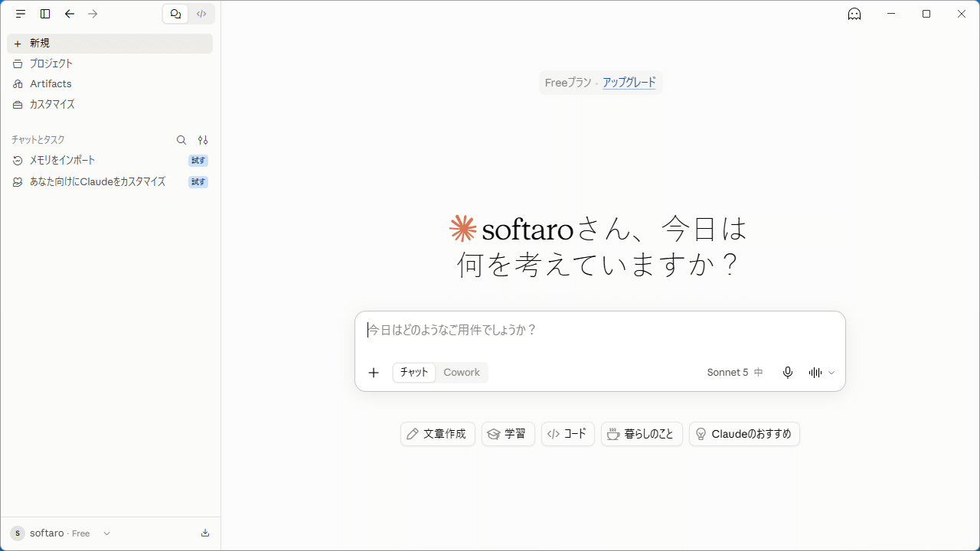Start dictation with the microphone icon
Image resolution: width=980 pixels, height=551 pixels.
click(788, 373)
